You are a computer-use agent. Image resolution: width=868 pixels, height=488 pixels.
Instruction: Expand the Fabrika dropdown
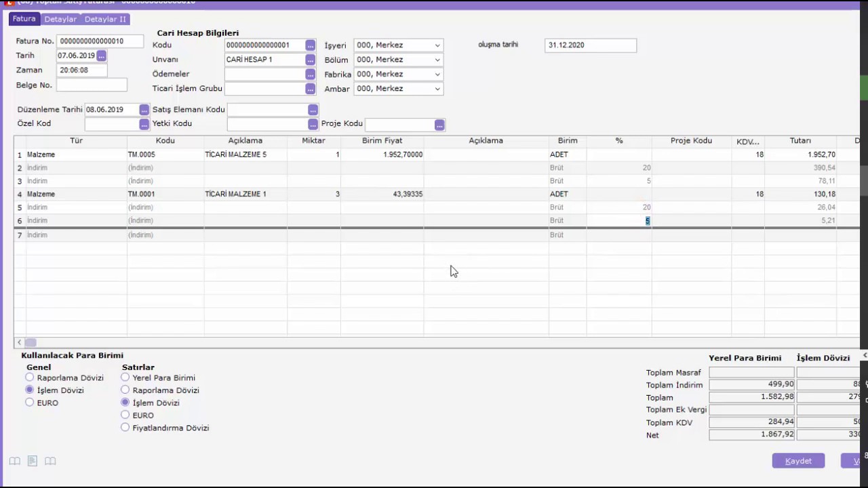coord(437,74)
